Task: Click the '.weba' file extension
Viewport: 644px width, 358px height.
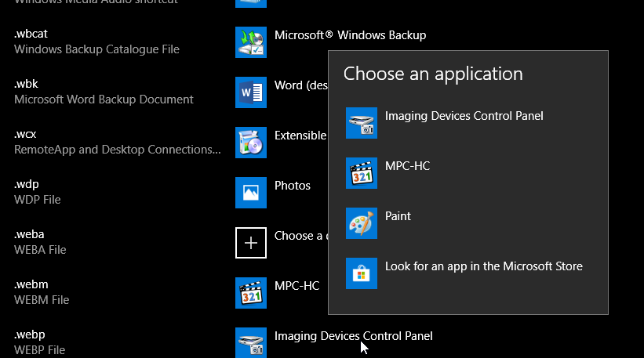Action: click(x=29, y=234)
